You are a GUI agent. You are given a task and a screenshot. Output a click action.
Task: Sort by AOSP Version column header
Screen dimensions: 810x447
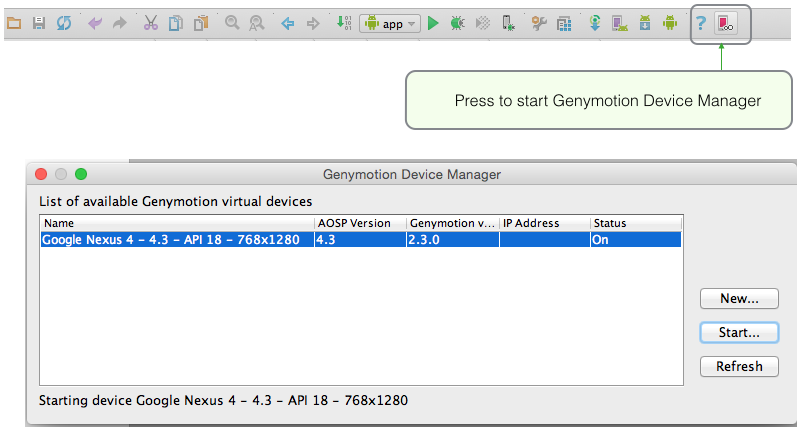360,223
